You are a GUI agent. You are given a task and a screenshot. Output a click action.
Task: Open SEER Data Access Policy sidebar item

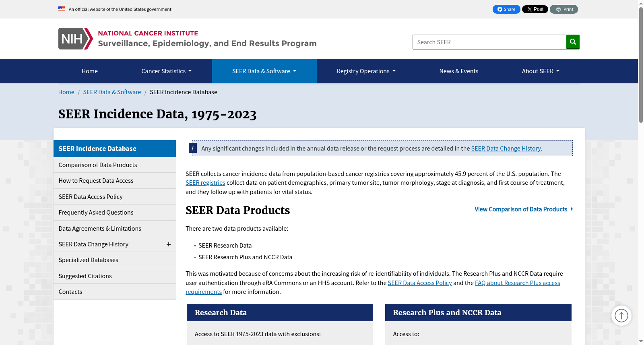115,197
